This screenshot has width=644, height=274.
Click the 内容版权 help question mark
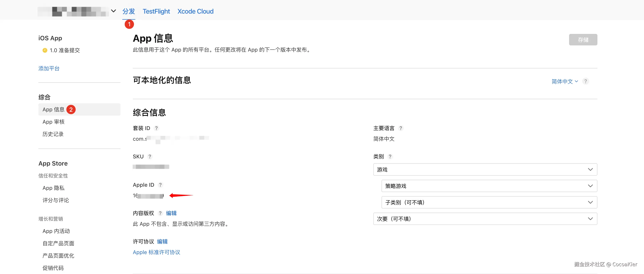pyautogui.click(x=160, y=213)
